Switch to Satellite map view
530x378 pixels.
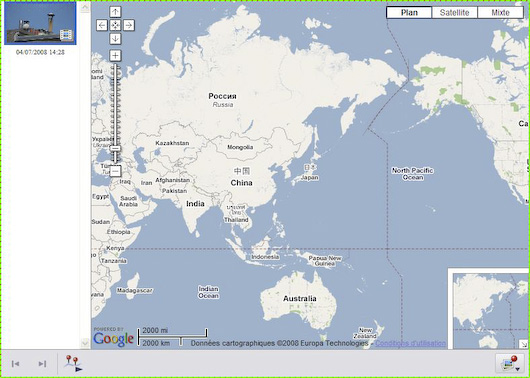[x=455, y=13]
